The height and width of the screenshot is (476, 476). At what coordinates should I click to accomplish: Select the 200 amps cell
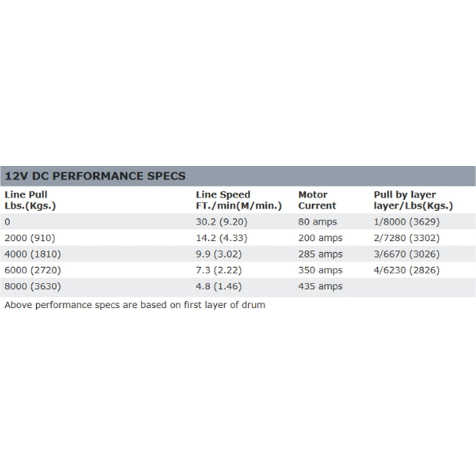tap(320, 238)
